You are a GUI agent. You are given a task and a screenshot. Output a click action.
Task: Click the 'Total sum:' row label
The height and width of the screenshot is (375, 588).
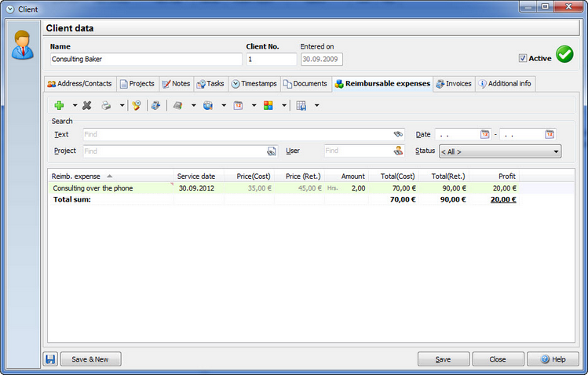(x=72, y=199)
